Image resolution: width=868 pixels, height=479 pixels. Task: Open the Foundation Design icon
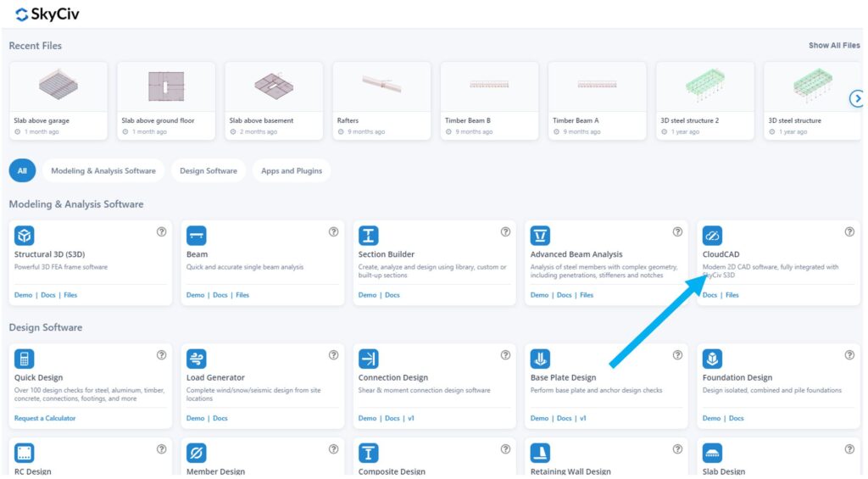coord(712,359)
